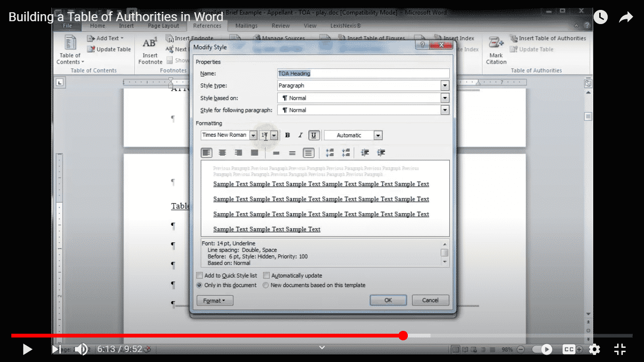
Task: Switch to the Mailings ribbon tab
Action: coord(246,26)
